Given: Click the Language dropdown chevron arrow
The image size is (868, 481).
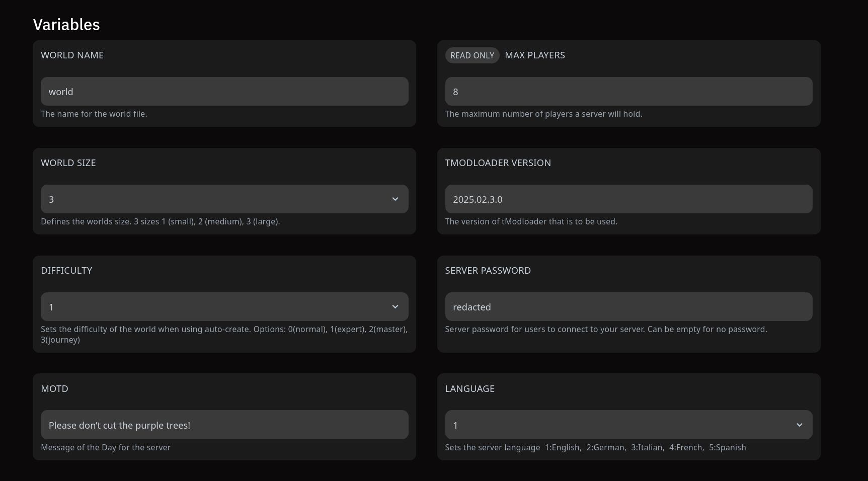Looking at the screenshot, I should pyautogui.click(x=799, y=425).
